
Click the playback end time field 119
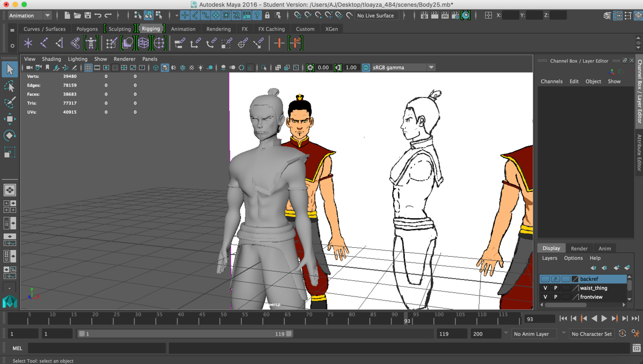451,334
